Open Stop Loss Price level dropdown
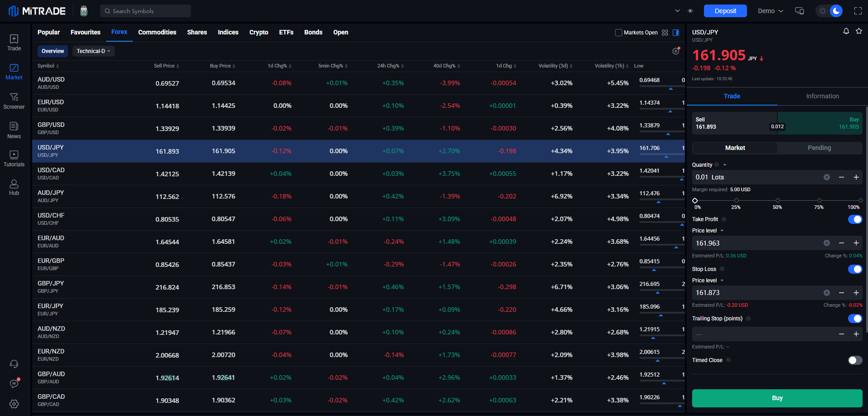 point(708,281)
